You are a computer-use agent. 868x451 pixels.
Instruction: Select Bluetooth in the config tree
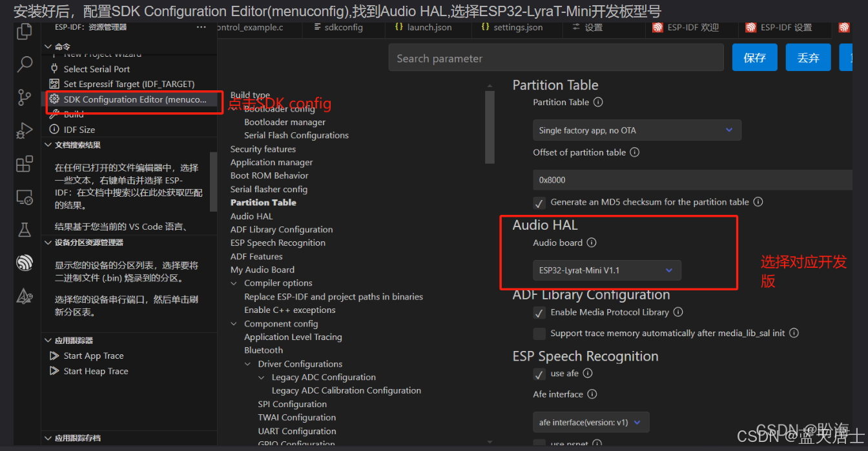click(x=263, y=350)
